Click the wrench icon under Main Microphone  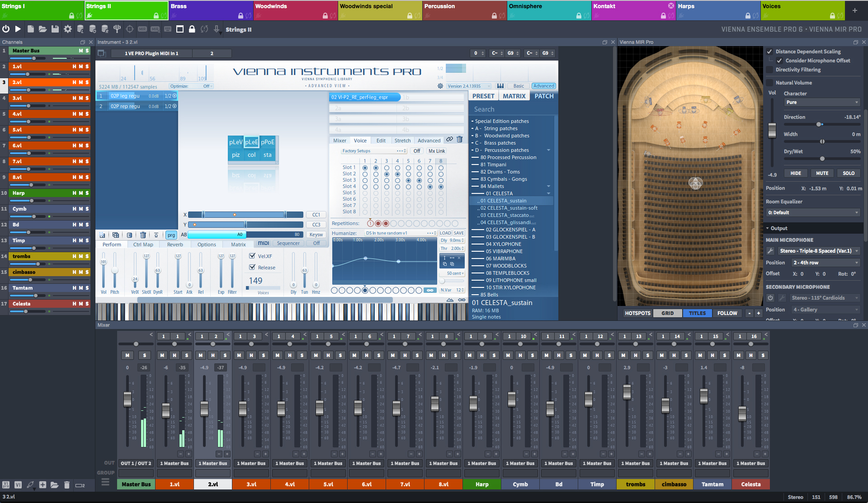pos(770,251)
